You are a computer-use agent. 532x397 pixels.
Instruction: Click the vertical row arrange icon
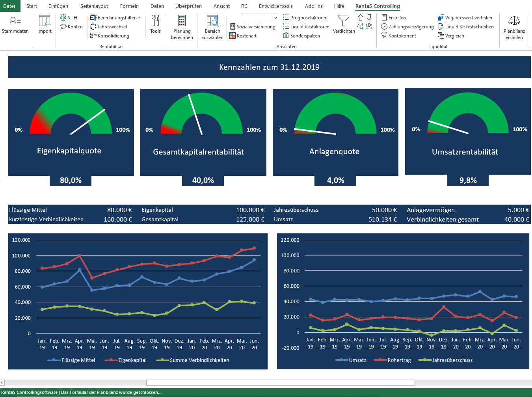pos(361,26)
